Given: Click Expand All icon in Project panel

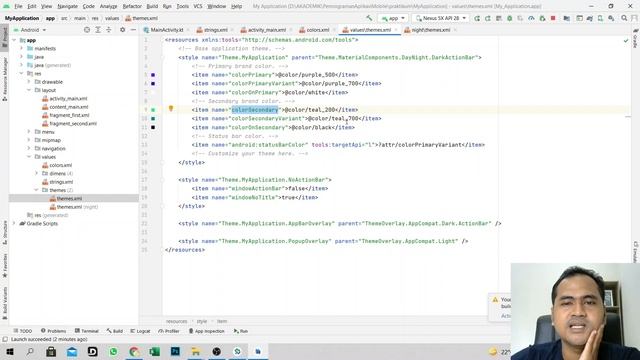Looking at the screenshot, I should click(x=98, y=30).
